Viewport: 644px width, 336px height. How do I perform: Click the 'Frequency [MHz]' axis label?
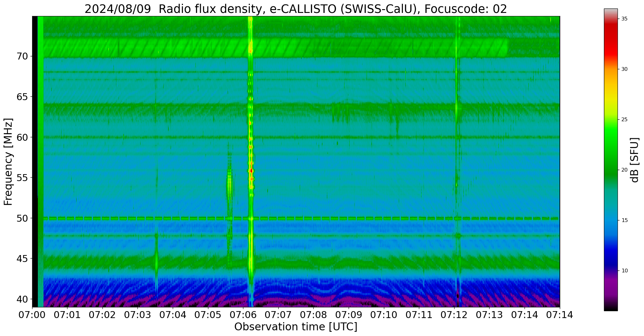(x=9, y=162)
